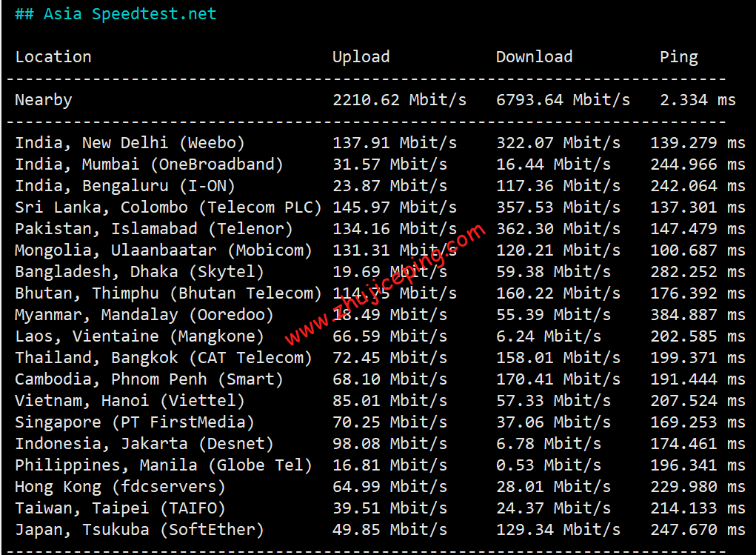This screenshot has height=555, width=756.
Task: Select Ulaanbaatar download "120.21 Mbit/s"
Action: point(558,250)
